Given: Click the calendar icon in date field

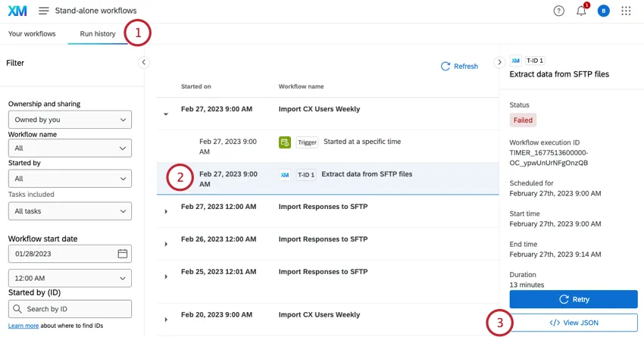Looking at the screenshot, I should coord(122,254).
